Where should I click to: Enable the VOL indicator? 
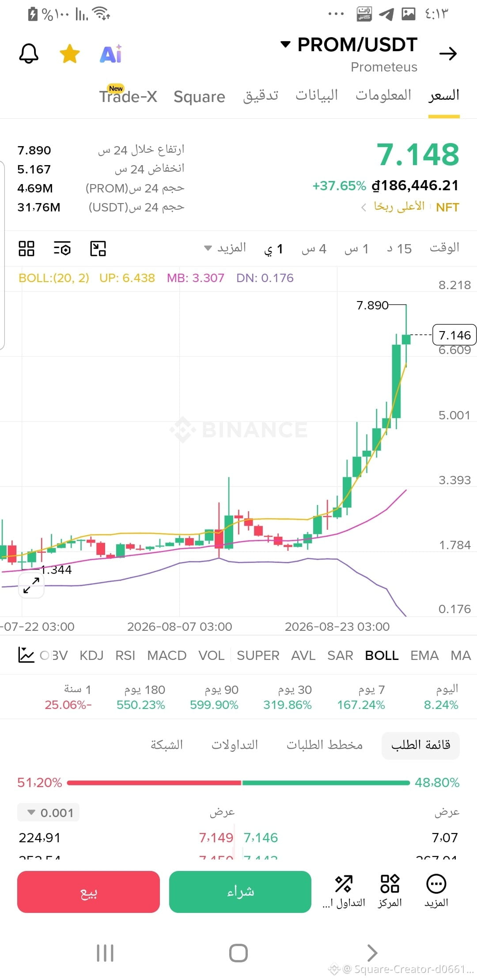[x=212, y=656]
